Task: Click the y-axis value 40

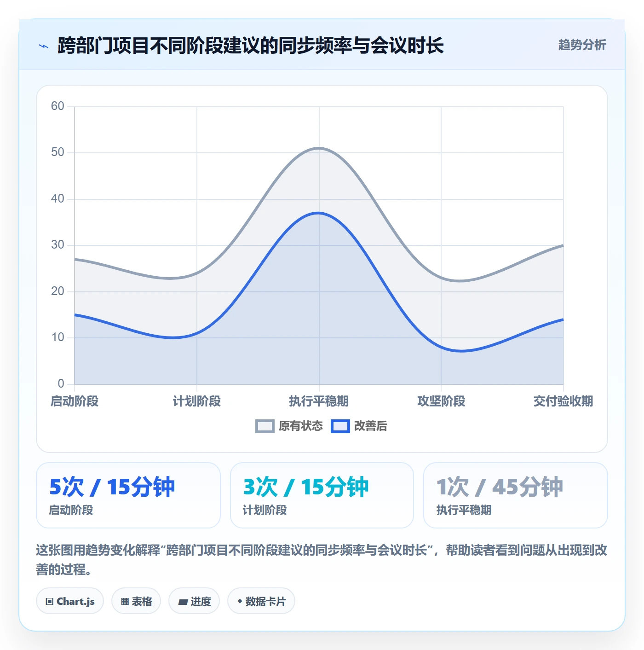Action: click(57, 199)
